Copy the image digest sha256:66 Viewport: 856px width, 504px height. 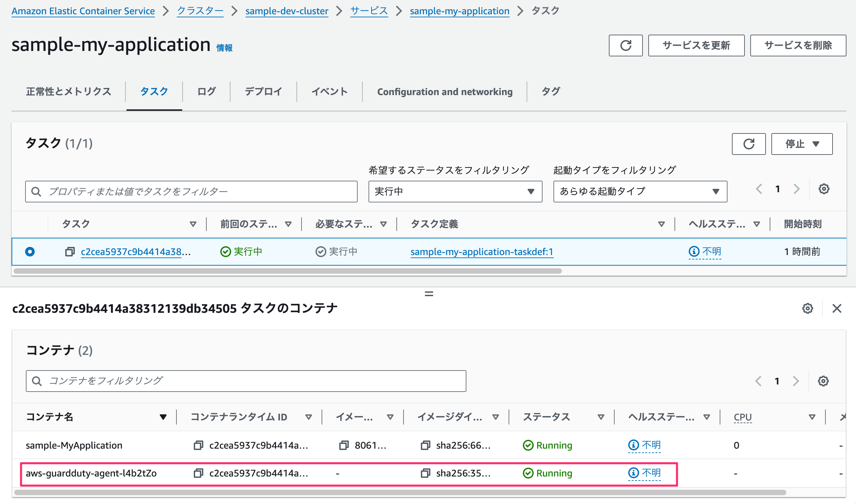click(426, 445)
